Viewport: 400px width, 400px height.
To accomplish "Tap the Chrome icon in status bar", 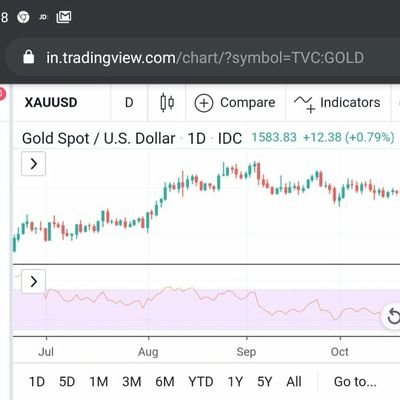I will coord(23,17).
